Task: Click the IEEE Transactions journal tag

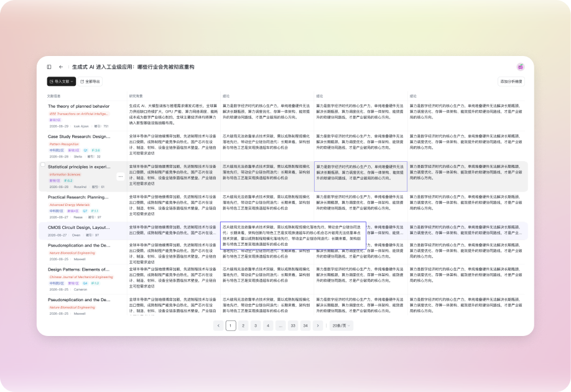Action: point(78,114)
